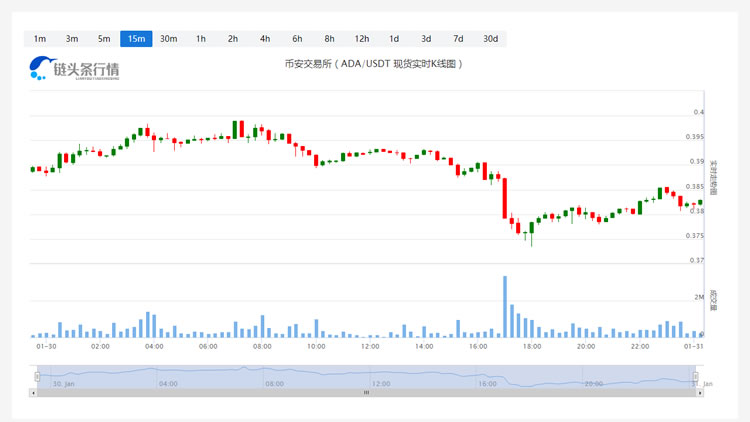Click the large red candle near 17:00
This screenshot has height=422, width=750.
tap(505, 199)
